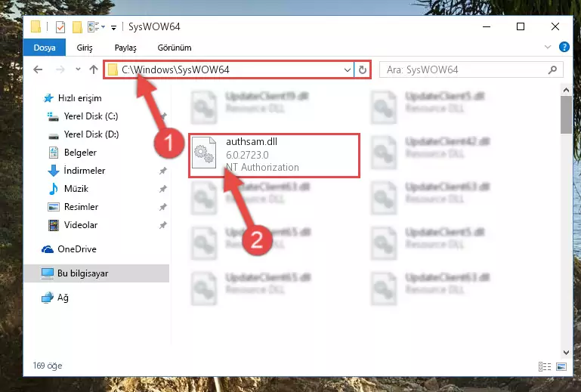The height and width of the screenshot is (392, 581).
Task: Click the address bar path C:\Windows\SysWOW64
Action: point(175,69)
